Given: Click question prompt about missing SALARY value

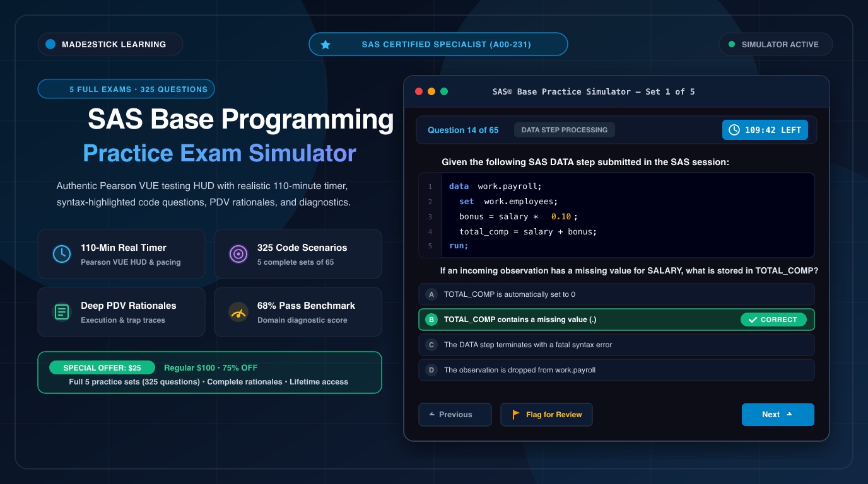Looking at the screenshot, I should coord(630,271).
